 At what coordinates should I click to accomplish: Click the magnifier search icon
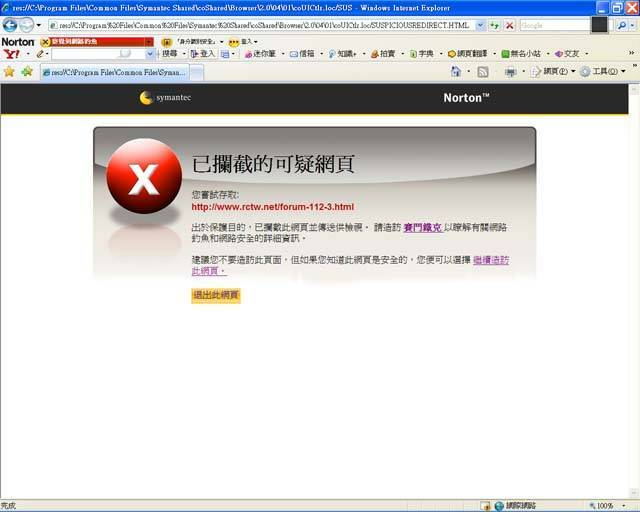(622, 25)
